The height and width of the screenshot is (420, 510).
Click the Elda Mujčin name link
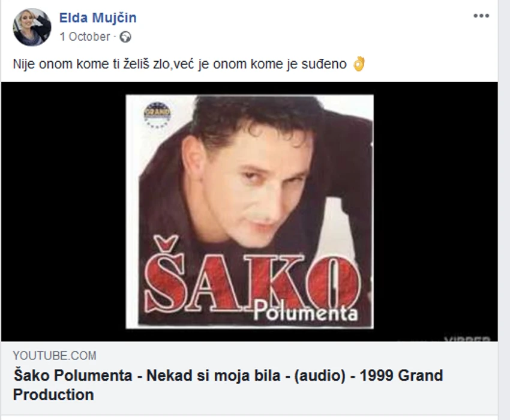pyautogui.click(x=98, y=17)
